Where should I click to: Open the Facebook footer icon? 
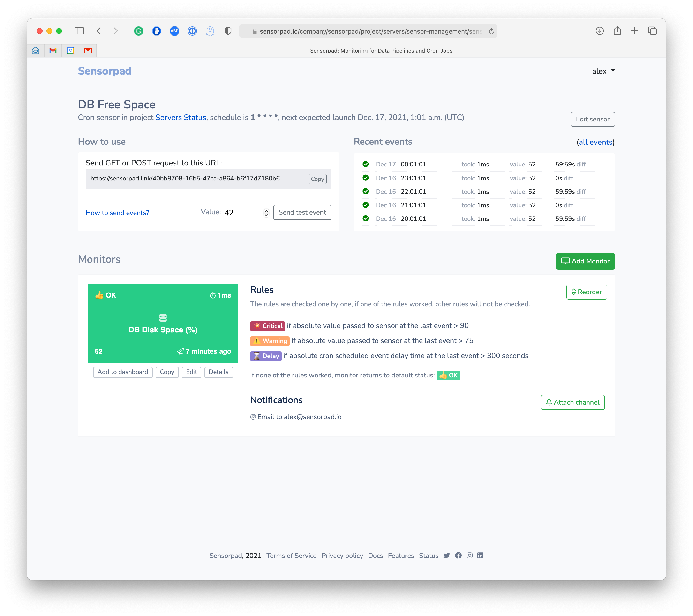pos(458,555)
